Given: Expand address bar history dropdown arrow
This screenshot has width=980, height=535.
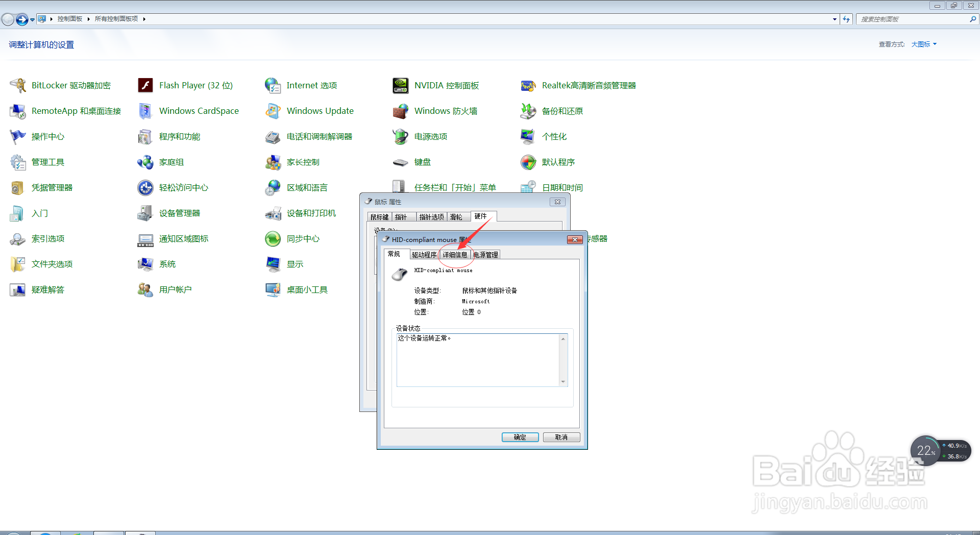Looking at the screenshot, I should (835, 19).
